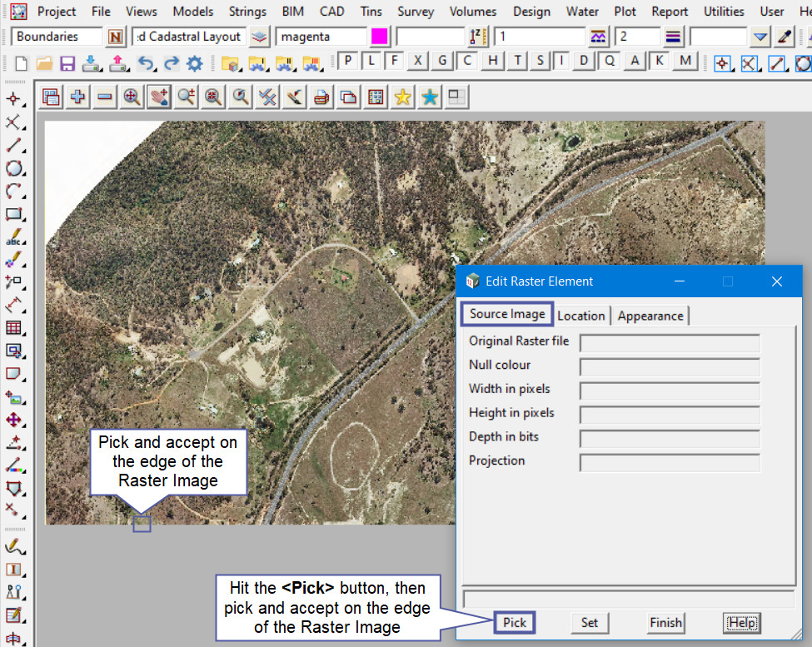Click the magenta color swatch

pyautogui.click(x=380, y=37)
